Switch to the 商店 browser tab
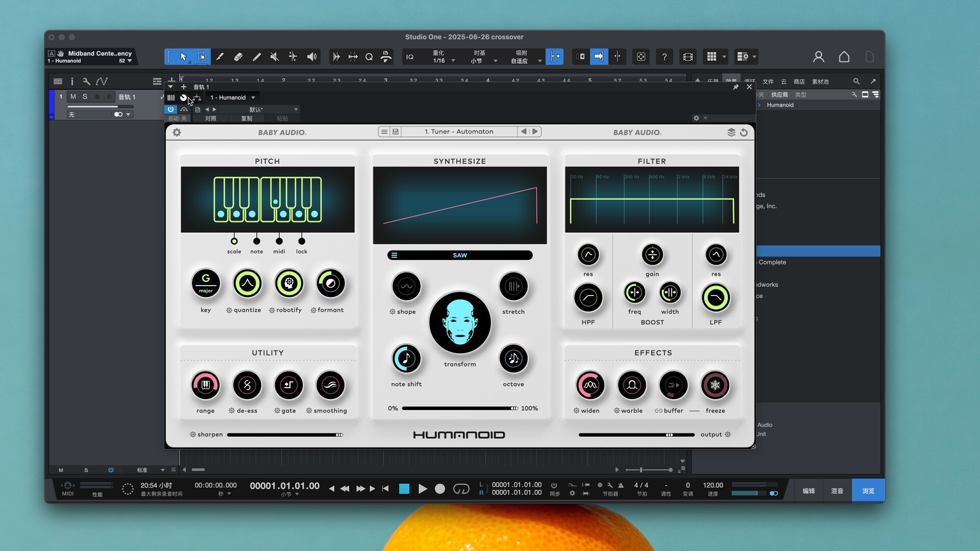The height and width of the screenshot is (551, 980). [x=799, y=82]
